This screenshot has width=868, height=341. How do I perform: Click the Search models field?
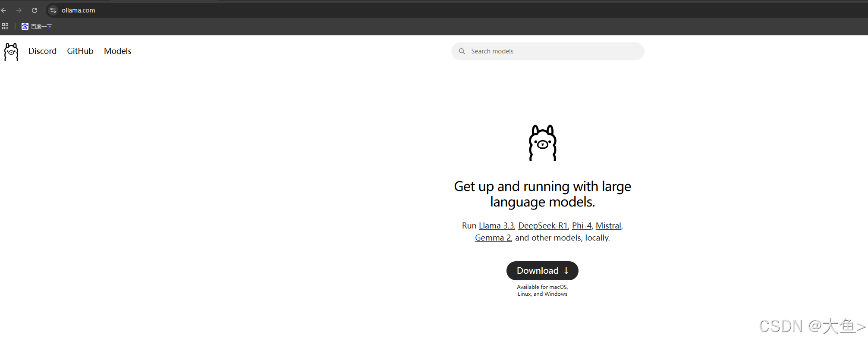click(x=548, y=51)
